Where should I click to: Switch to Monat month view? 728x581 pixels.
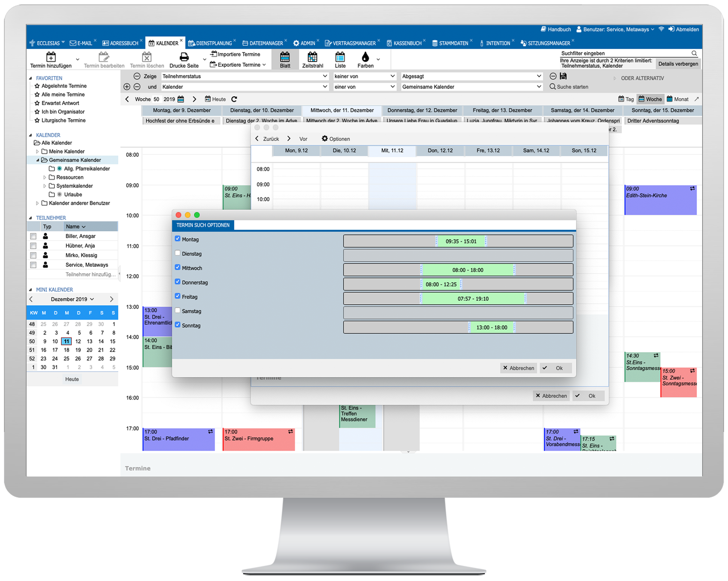tap(678, 99)
